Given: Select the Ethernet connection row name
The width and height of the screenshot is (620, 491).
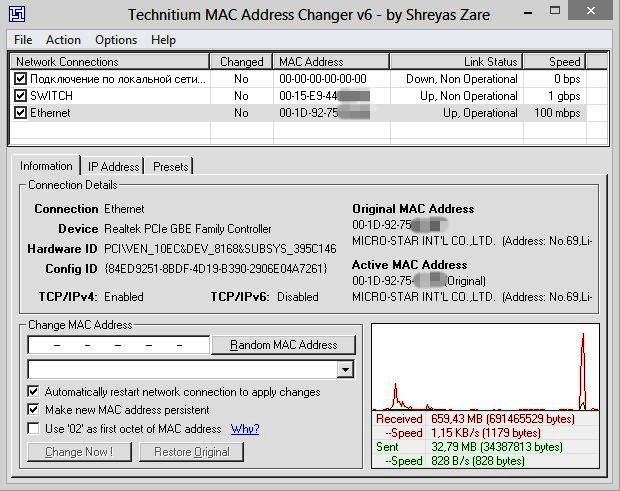Looking at the screenshot, I should [50, 113].
